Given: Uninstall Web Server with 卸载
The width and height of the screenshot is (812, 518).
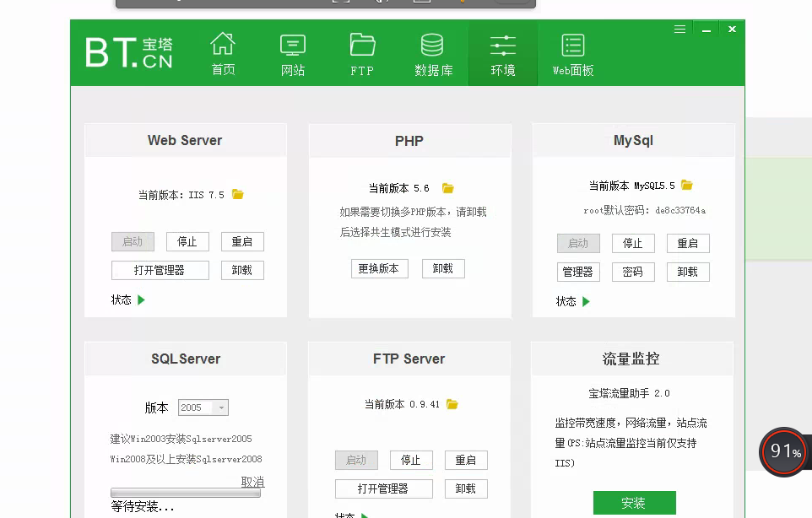Looking at the screenshot, I should coord(242,270).
